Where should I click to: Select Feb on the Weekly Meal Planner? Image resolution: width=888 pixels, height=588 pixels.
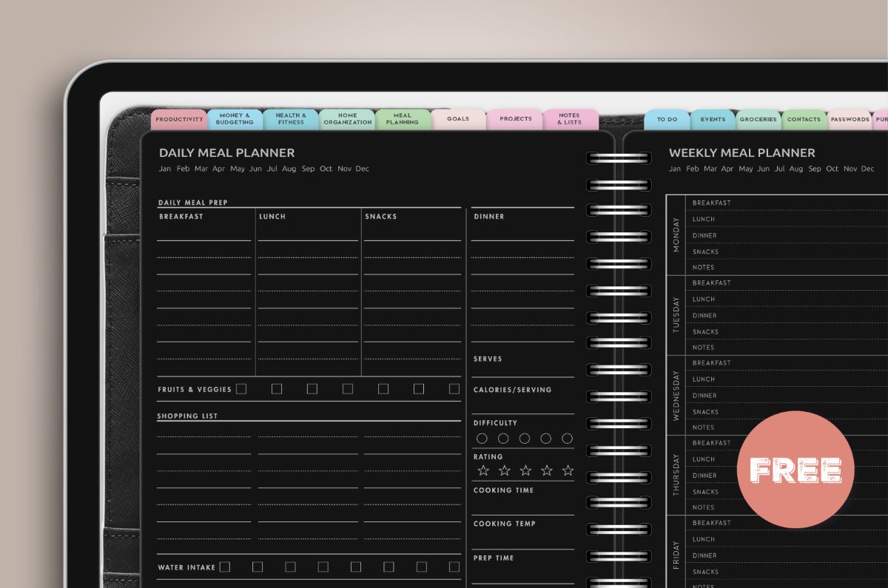(692, 169)
